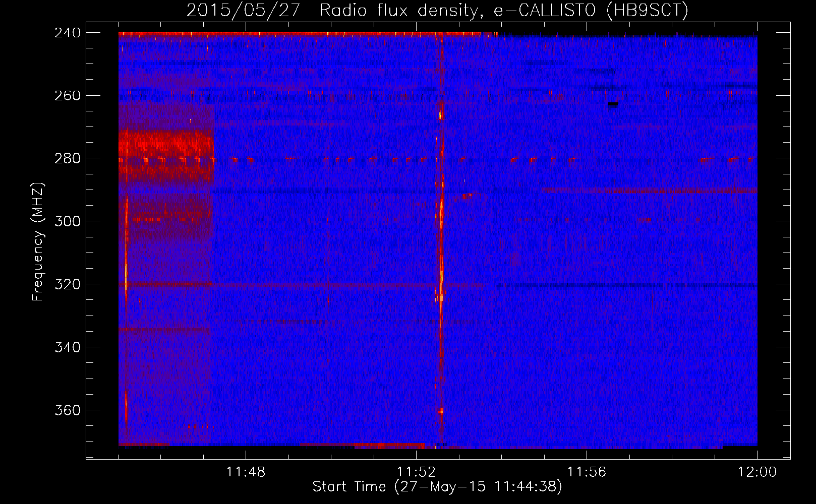
Task: Click the 11:56 time tick label
Action: click(x=587, y=472)
